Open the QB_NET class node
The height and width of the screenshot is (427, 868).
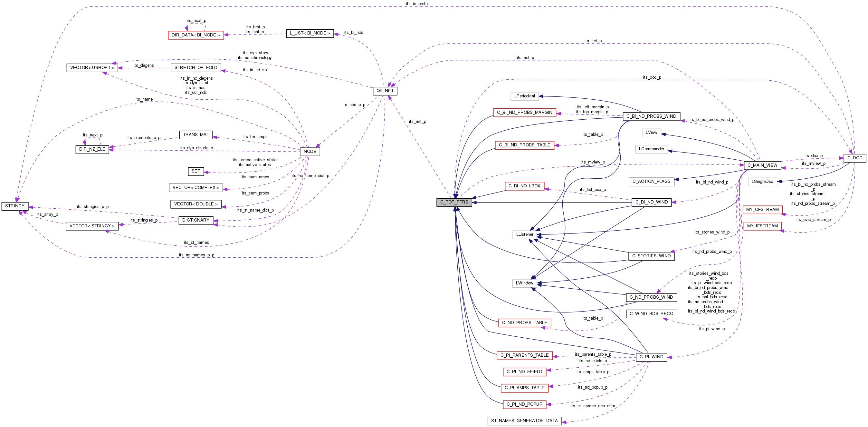pos(385,91)
